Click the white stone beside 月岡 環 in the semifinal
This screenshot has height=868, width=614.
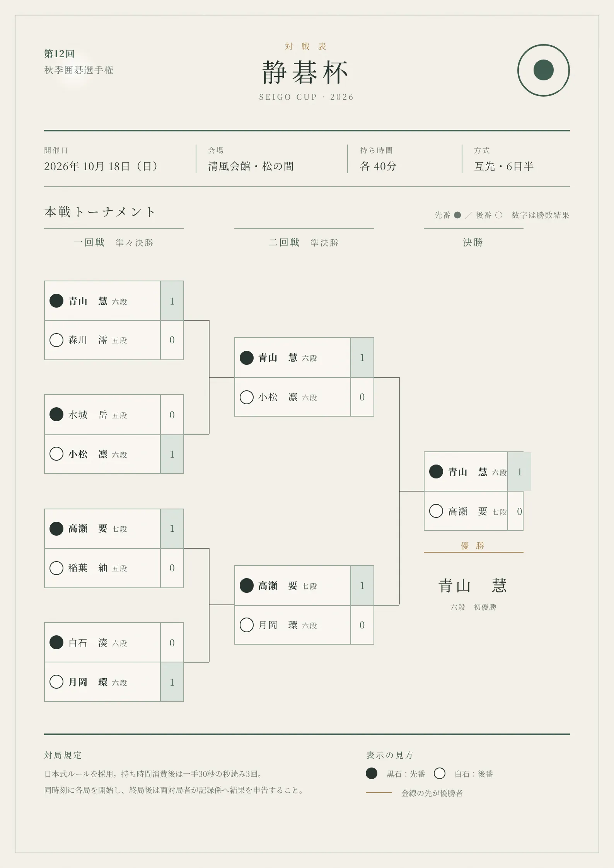click(247, 625)
